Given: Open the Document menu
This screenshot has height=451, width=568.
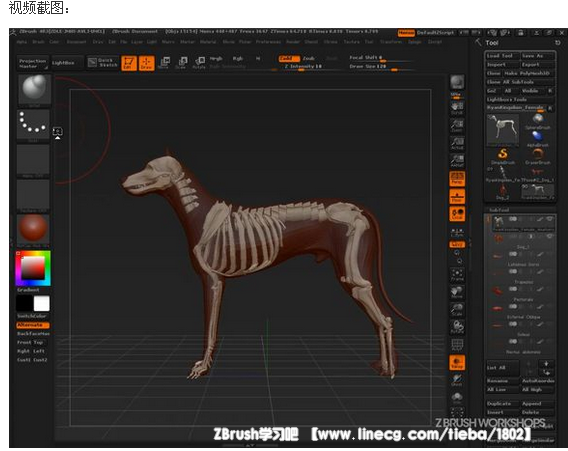Looking at the screenshot, I should (77, 42).
